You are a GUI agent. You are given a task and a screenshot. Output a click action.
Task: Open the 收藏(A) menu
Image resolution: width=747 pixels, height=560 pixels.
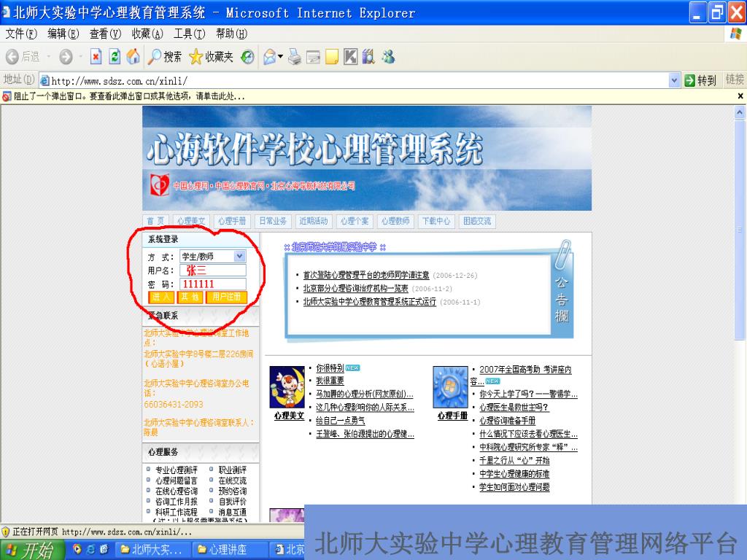point(147,34)
